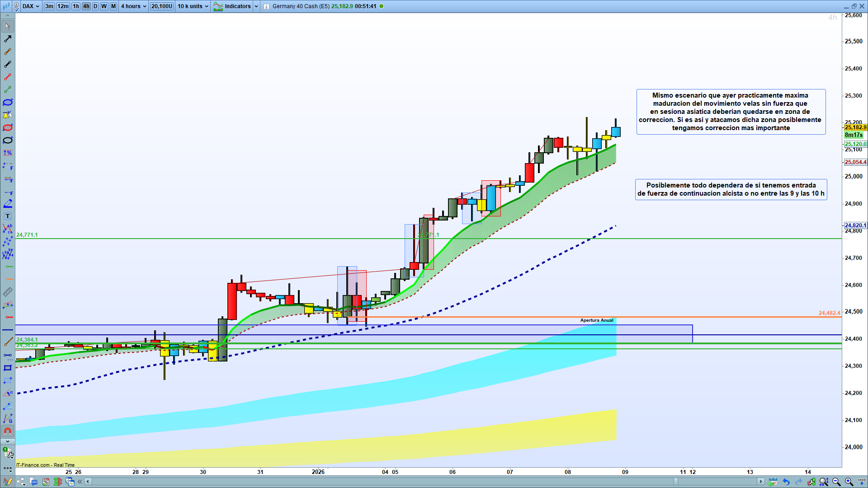
Task: Toggle the 3m timeframe button
Action: point(49,6)
